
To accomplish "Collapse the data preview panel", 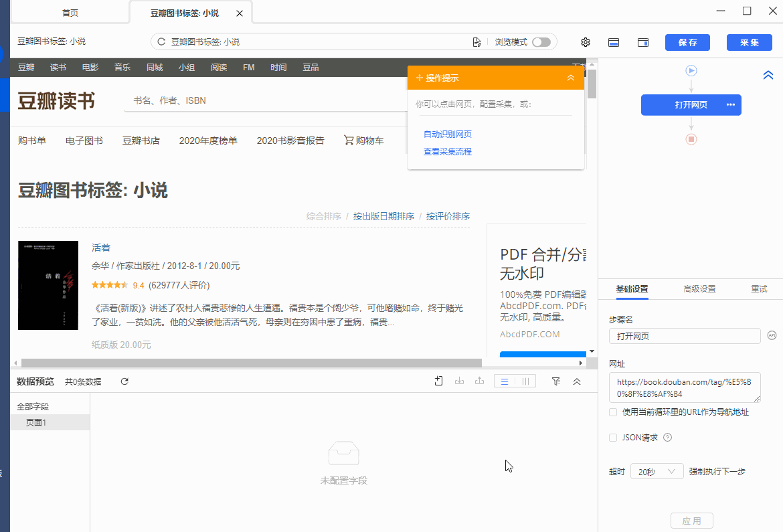I will tap(577, 381).
